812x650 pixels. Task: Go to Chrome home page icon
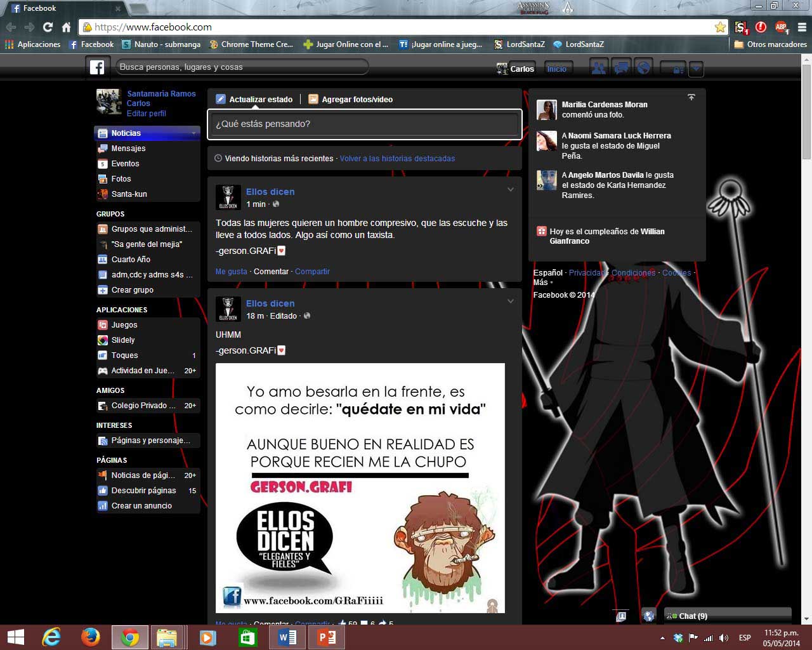[66, 27]
